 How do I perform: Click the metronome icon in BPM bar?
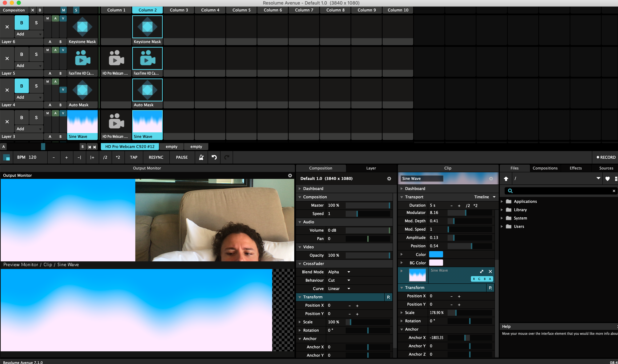pyautogui.click(x=201, y=157)
